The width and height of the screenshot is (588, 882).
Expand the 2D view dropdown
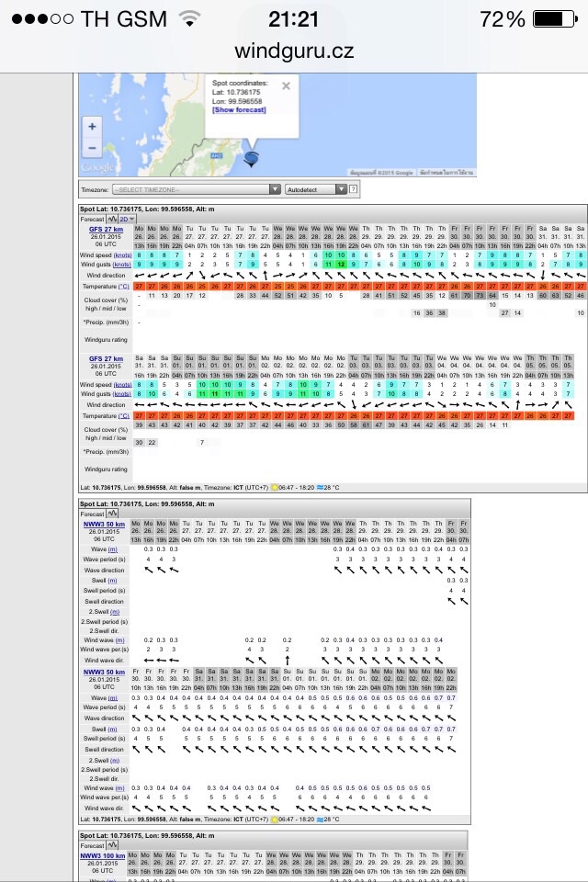[x=127, y=219]
